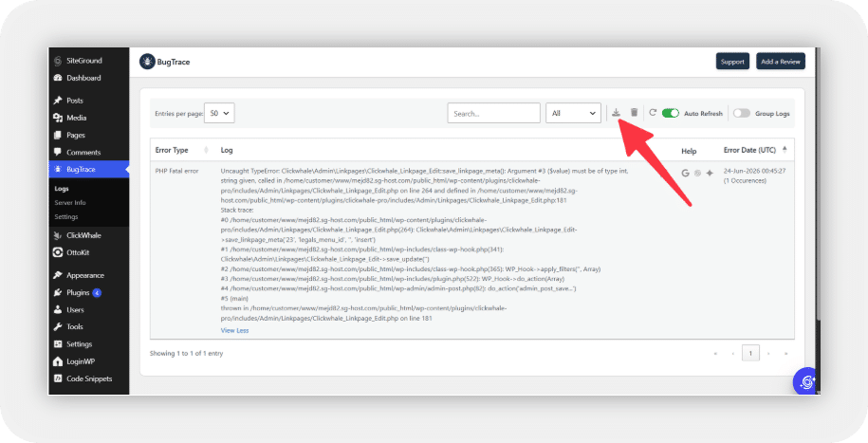Click the ClickWhale sidebar icon
Viewport: 868px width, 443px height.
tap(58, 235)
